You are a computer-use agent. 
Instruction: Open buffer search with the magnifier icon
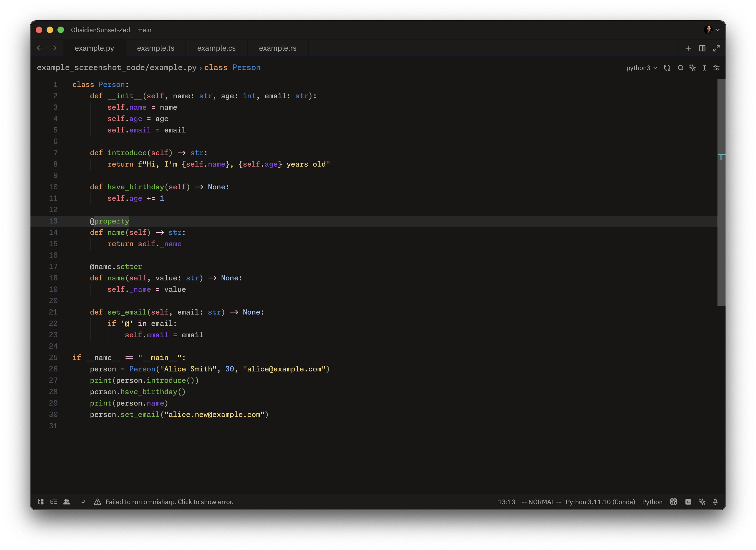coord(680,68)
